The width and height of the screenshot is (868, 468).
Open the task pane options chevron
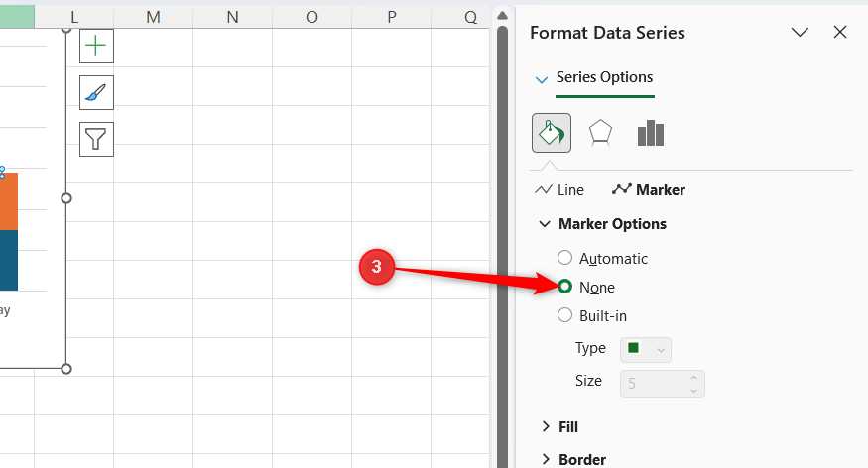[800, 32]
